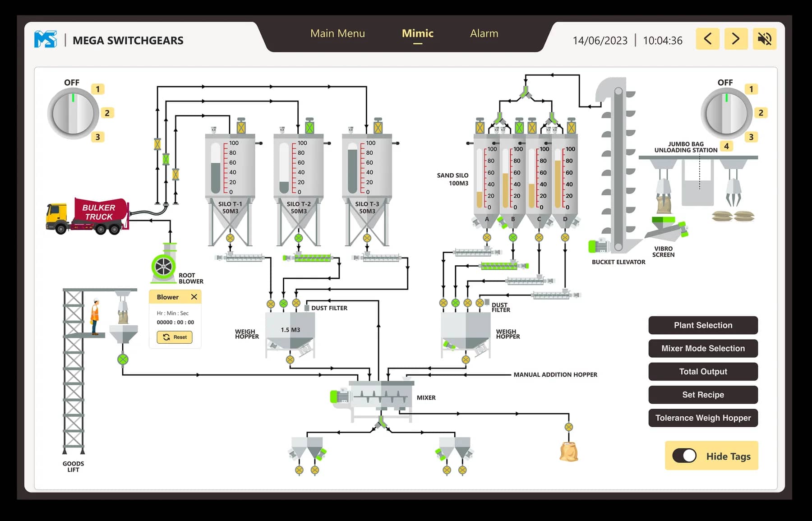Open Plant Selection
This screenshot has width=812, height=521.
(x=703, y=325)
